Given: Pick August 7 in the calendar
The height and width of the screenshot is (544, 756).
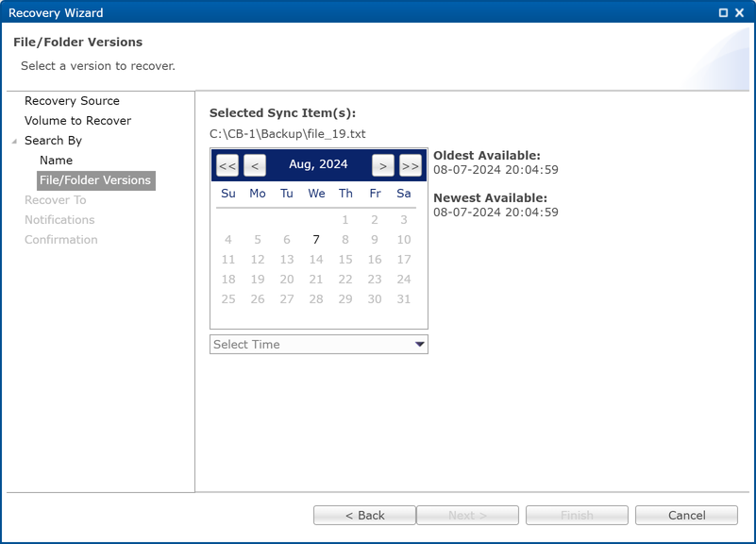Looking at the screenshot, I should (316, 240).
